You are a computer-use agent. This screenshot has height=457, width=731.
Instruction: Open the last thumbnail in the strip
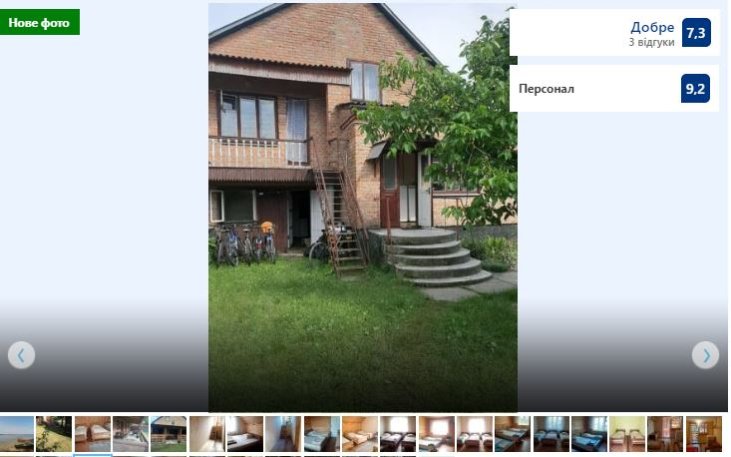tap(703, 434)
